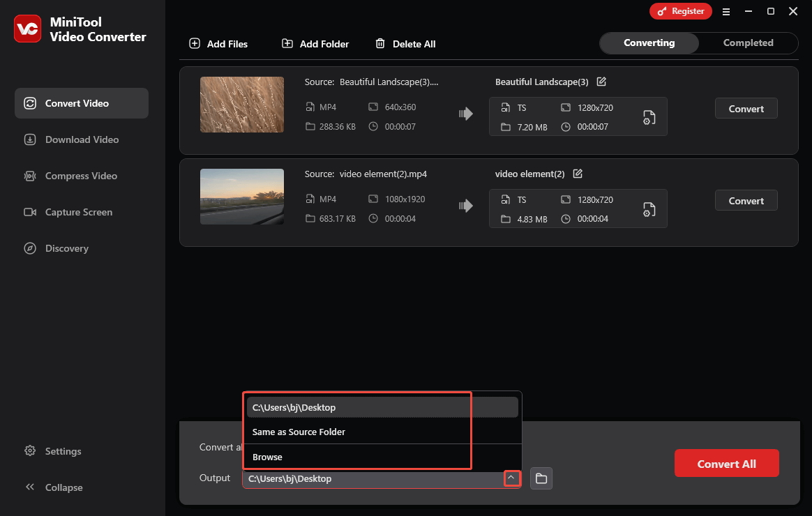This screenshot has height=516, width=812.
Task: Switch to the Converting tab
Action: coord(649,43)
